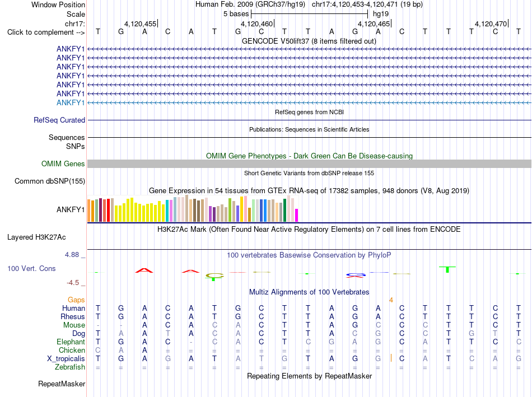Click the Gaps label in Multiz alignment

[76, 300]
